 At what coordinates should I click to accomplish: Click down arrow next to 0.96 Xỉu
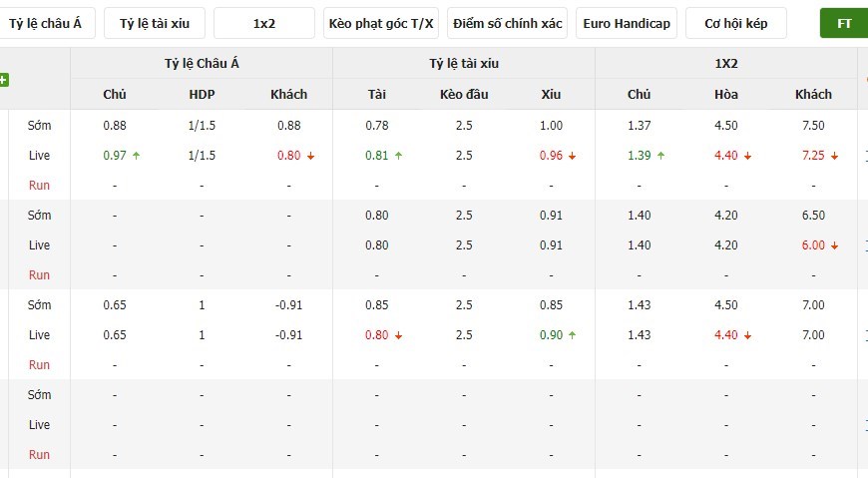[x=572, y=157]
